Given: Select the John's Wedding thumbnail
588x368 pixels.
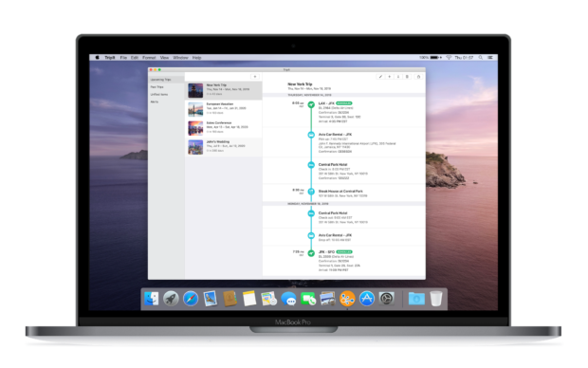Looking at the screenshot, I should [195, 147].
